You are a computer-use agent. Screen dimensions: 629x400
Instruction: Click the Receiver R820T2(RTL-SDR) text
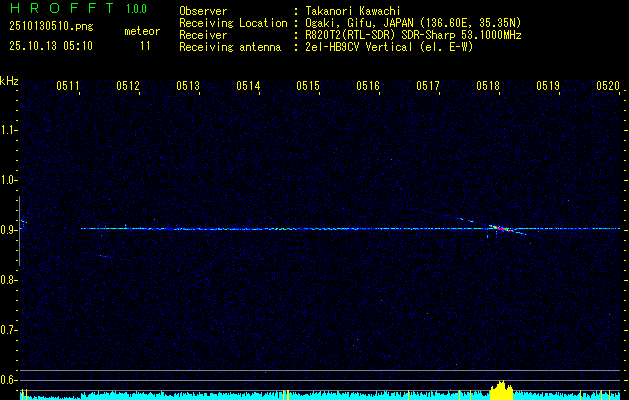pos(413,35)
